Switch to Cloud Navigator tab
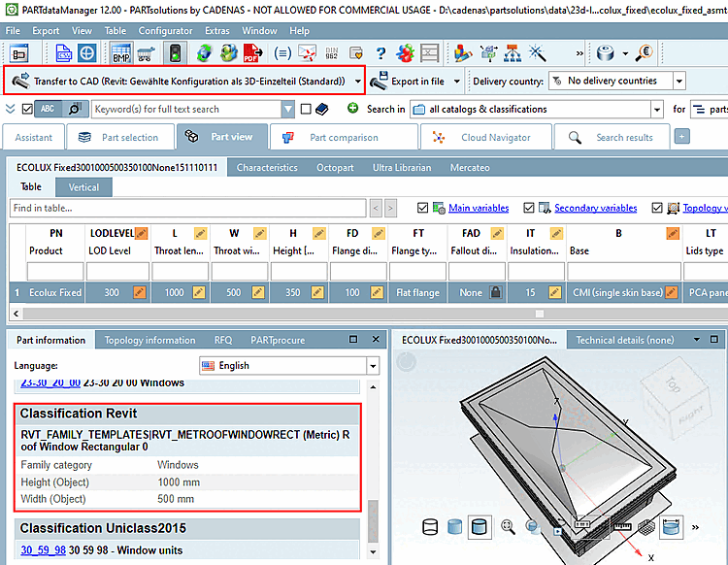 pyautogui.click(x=485, y=137)
